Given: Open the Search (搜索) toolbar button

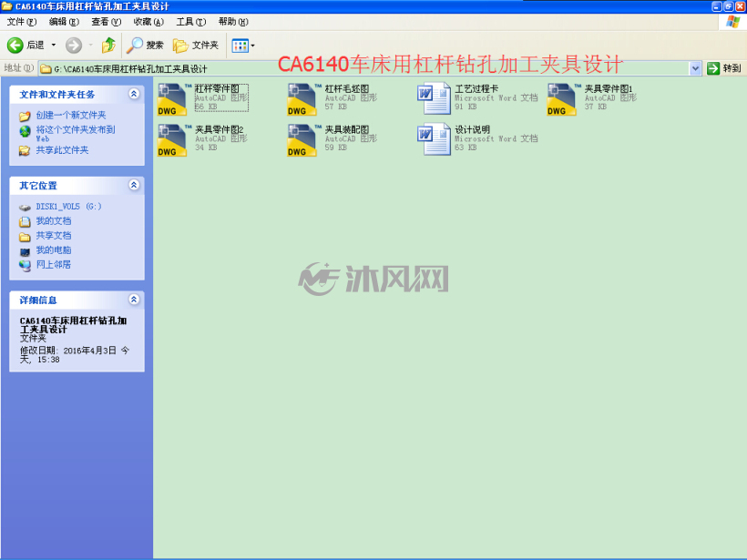Looking at the screenshot, I should pyautogui.click(x=145, y=46).
